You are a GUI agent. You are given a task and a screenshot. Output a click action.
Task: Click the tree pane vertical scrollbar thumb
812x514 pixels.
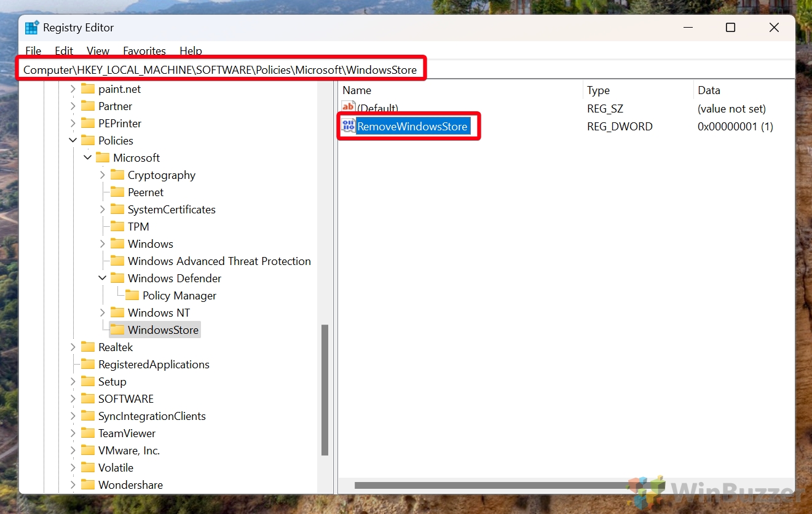pyautogui.click(x=325, y=390)
